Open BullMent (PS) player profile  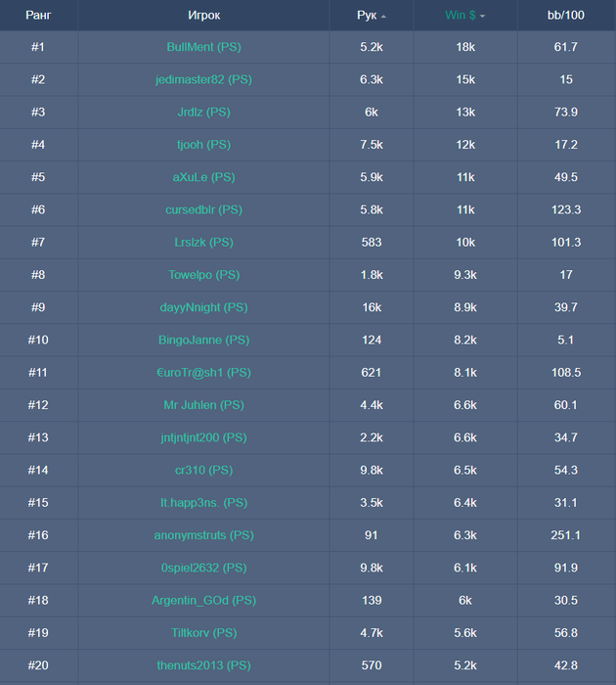tap(203, 47)
